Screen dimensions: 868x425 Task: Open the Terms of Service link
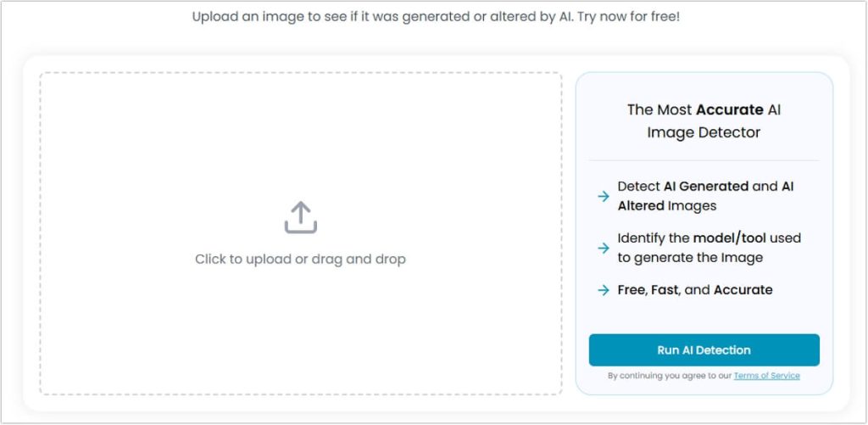point(766,376)
